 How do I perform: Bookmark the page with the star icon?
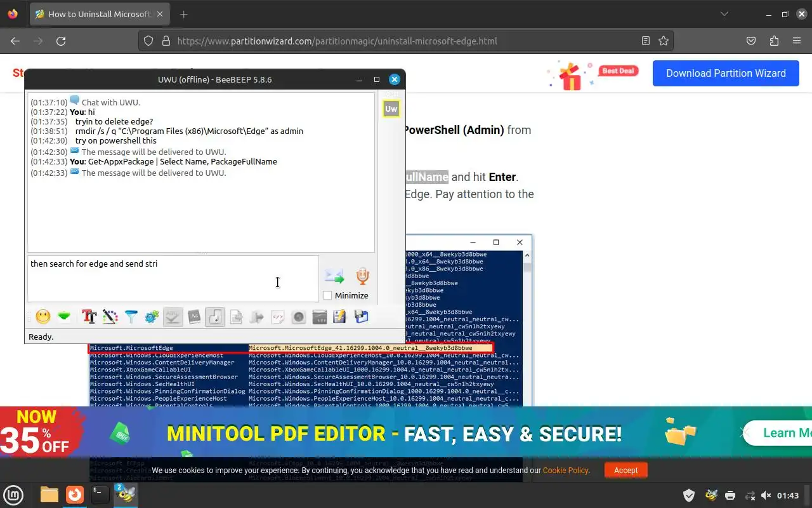point(664,41)
